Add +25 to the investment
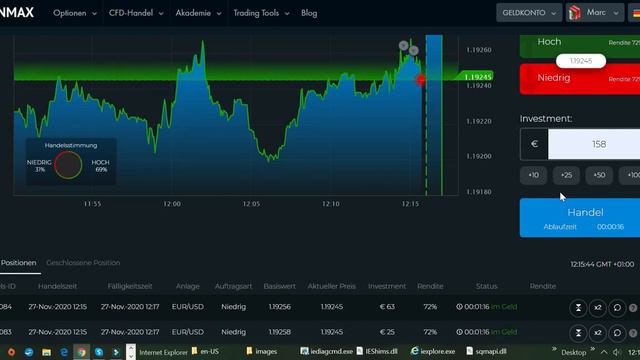 566,175
